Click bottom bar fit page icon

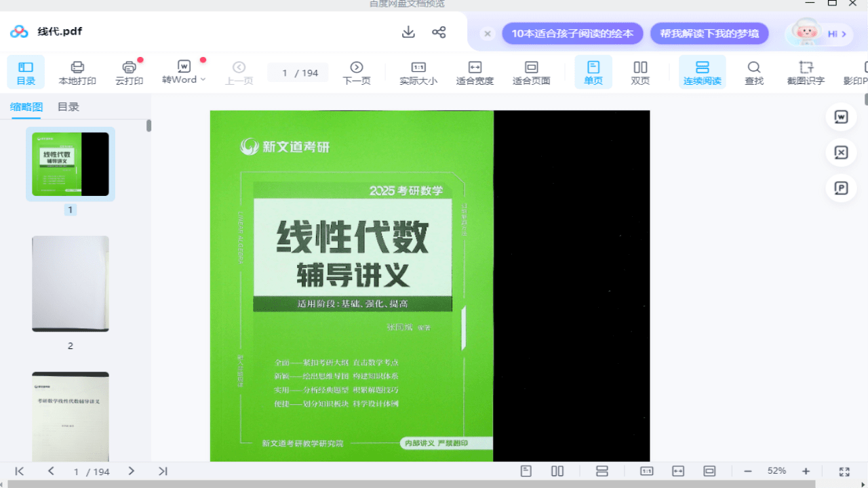click(709, 471)
